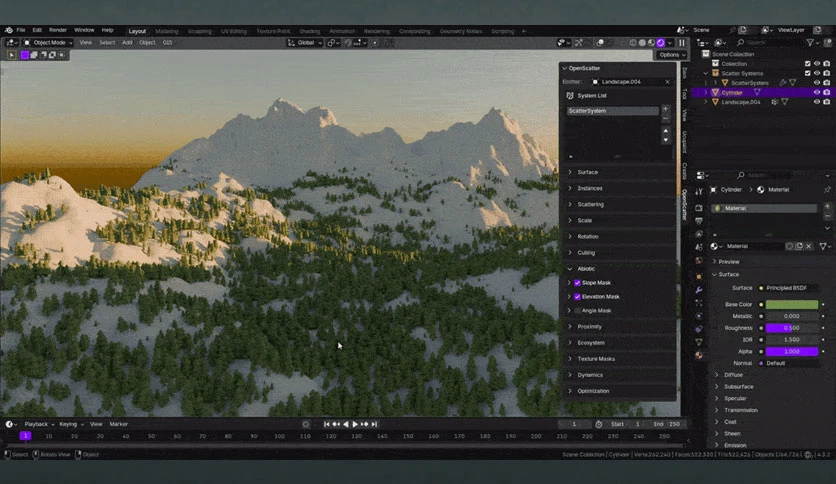Open the Keying menu in timeline
Viewport: 836px width, 484px height.
click(x=71, y=424)
